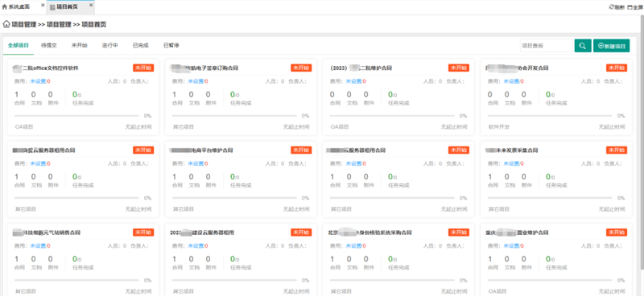Focus the 项目查询 search field

(547, 46)
